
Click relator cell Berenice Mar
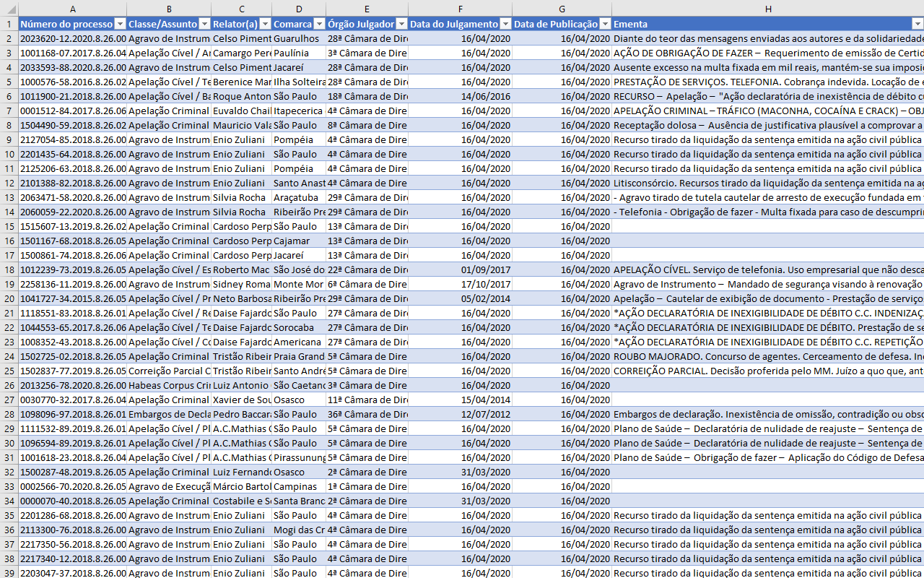(x=242, y=82)
